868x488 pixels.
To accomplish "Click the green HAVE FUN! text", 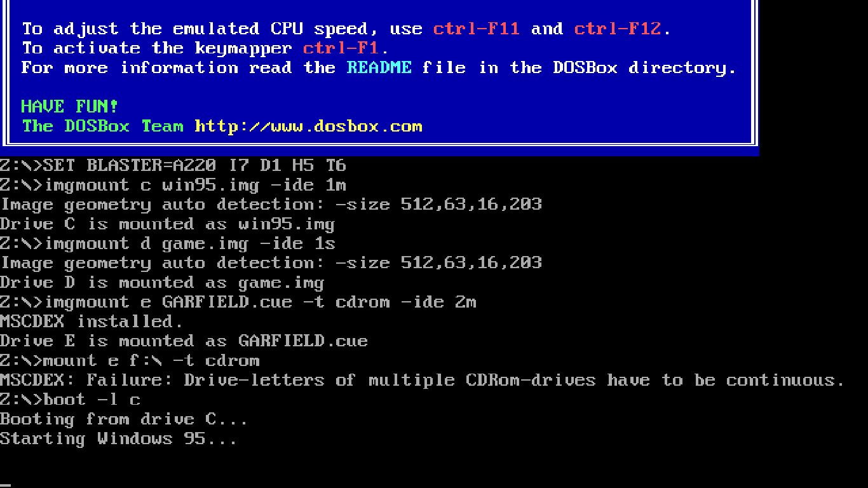I will pyautogui.click(x=70, y=106).
